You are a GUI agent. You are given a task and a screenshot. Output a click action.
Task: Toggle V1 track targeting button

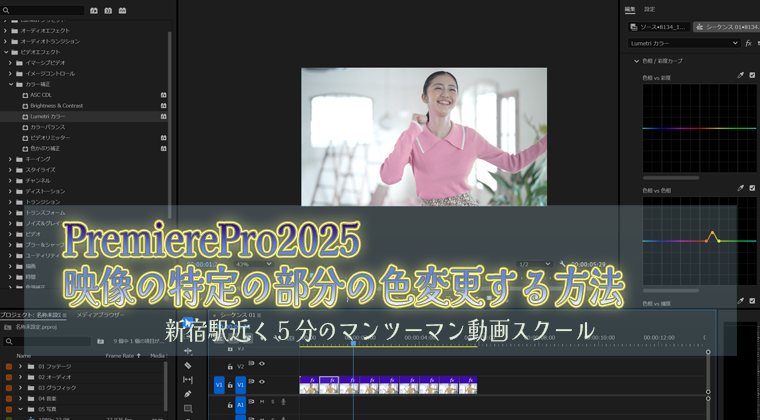click(x=240, y=385)
